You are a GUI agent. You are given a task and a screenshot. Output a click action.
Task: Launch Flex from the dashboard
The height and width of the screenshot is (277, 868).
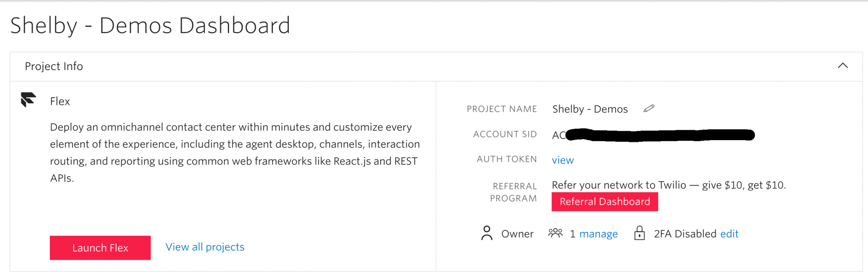point(100,248)
